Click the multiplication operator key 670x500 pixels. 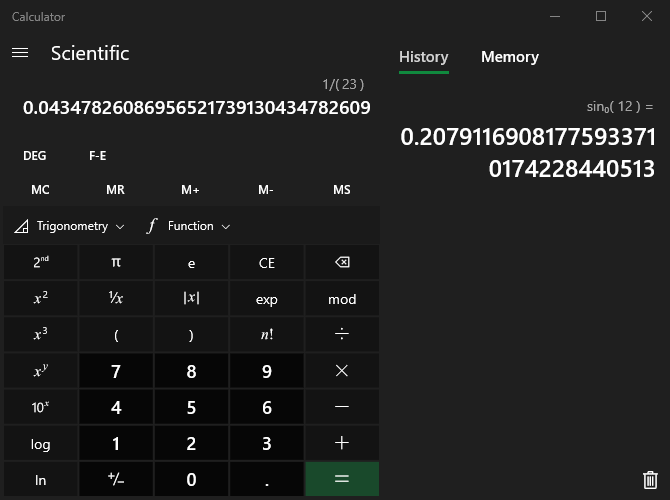(342, 371)
